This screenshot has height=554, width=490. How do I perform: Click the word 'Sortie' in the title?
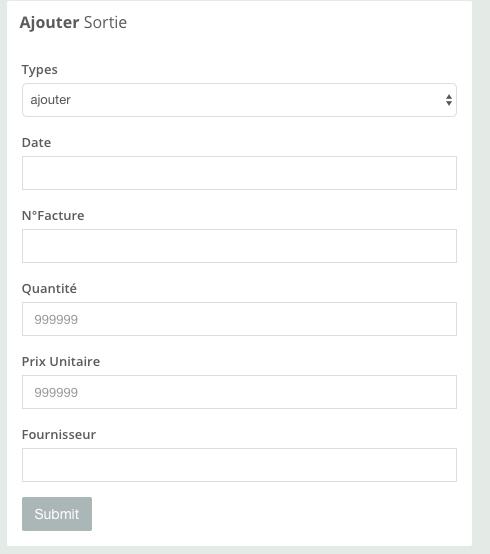[x=105, y=23]
